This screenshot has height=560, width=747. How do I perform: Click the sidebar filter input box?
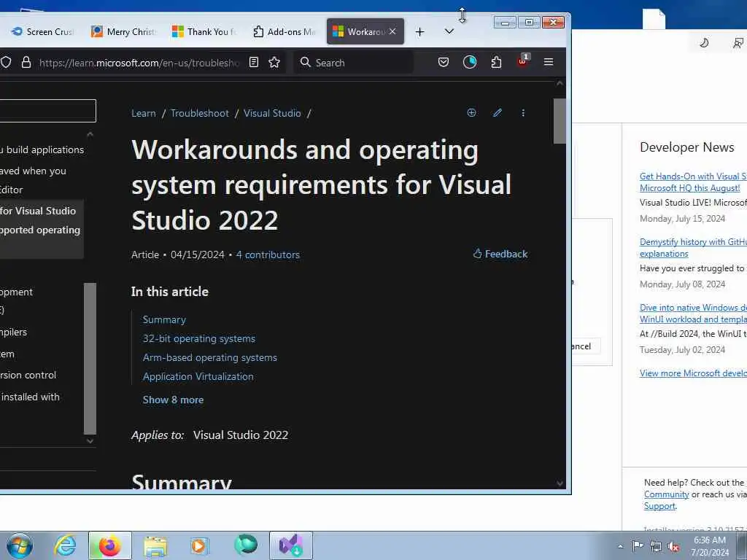pos(47,111)
